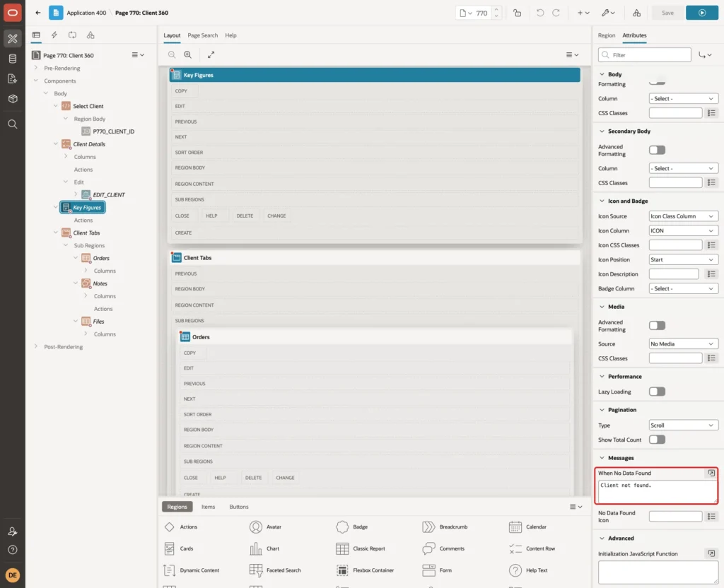Open code editor for Initialization JavaScript Function
724x588 pixels.
click(x=711, y=553)
